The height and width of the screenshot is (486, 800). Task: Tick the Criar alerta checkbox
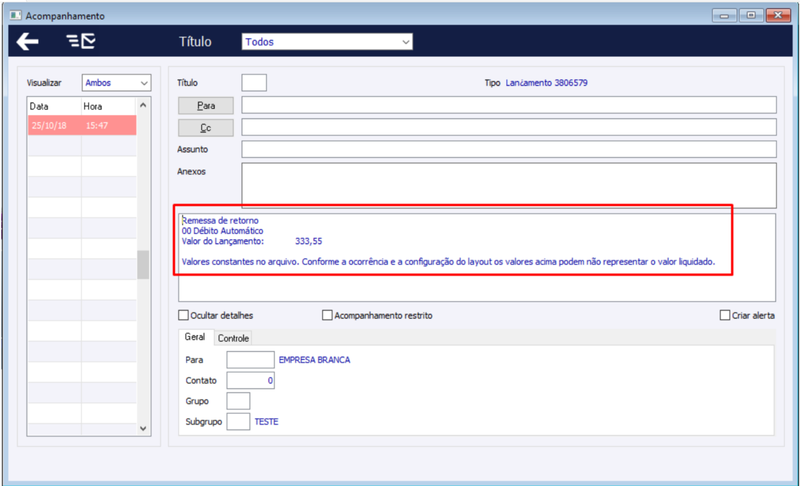(x=724, y=315)
